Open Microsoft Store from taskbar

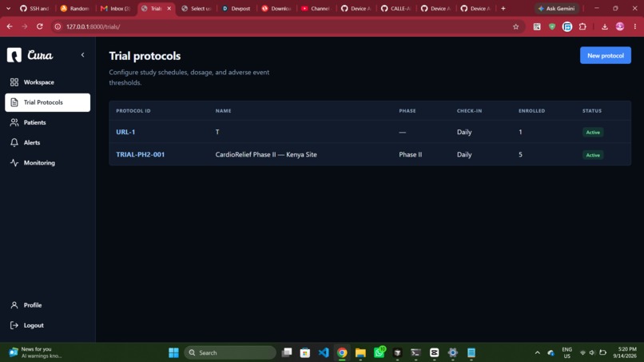pos(304,352)
